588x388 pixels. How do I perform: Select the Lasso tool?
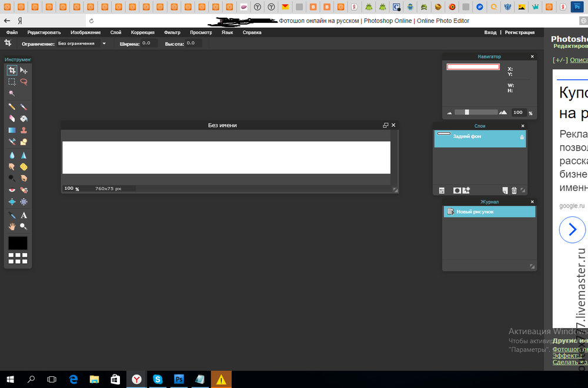click(x=24, y=82)
